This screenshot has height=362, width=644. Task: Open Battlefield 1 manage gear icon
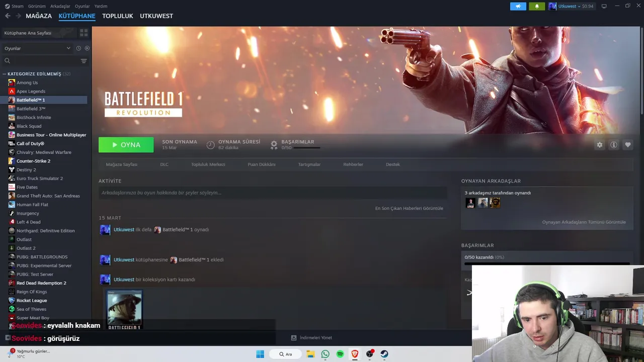(599, 145)
